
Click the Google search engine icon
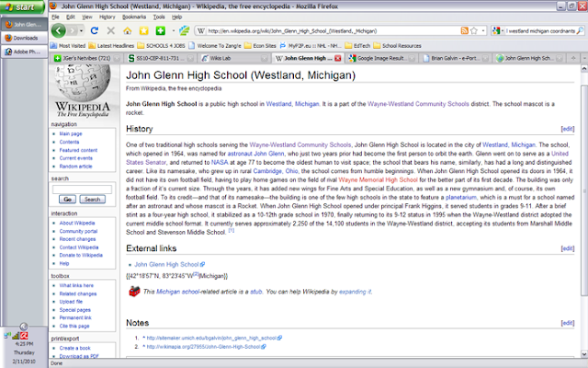coord(496,30)
